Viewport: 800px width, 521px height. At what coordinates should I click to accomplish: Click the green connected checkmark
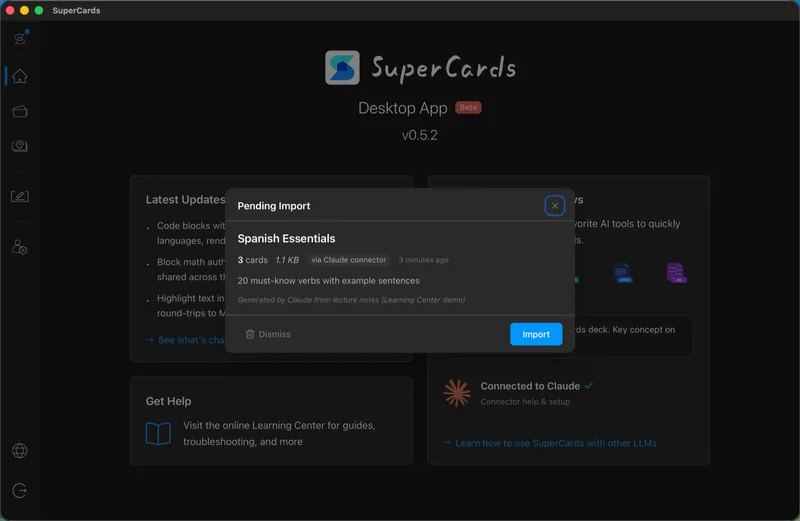point(589,386)
